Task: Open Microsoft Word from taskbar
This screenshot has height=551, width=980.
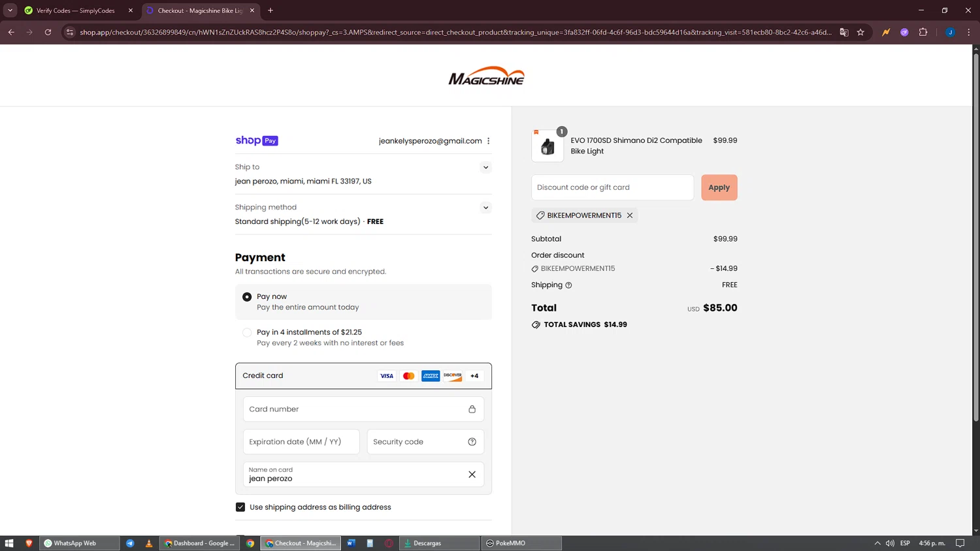Action: click(x=351, y=543)
